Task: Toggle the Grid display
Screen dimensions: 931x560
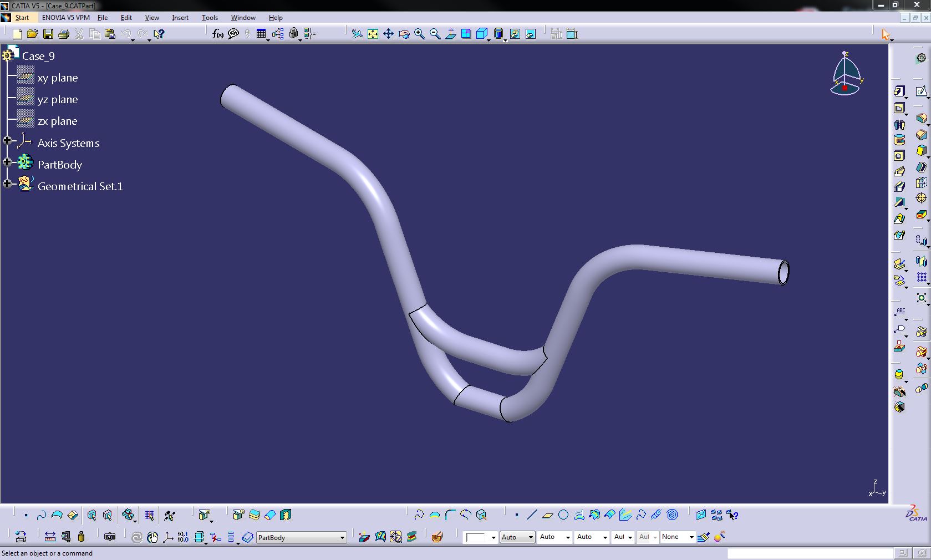Action: coord(149,515)
